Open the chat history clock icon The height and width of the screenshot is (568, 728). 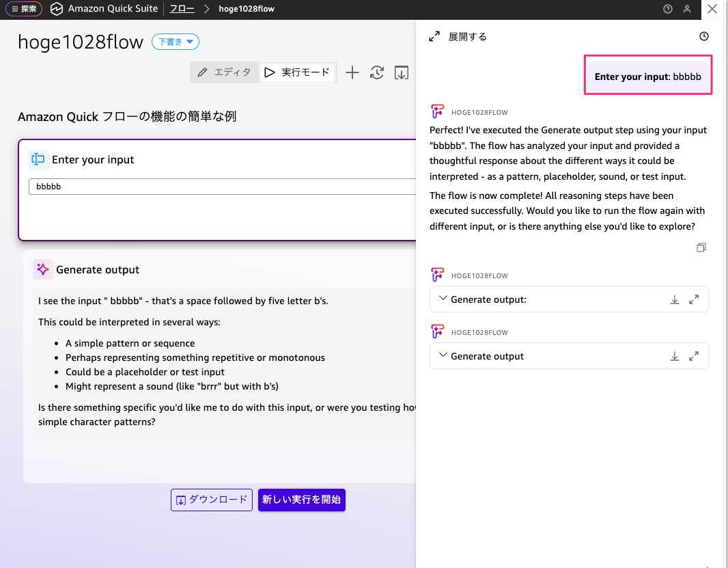pyautogui.click(x=704, y=36)
